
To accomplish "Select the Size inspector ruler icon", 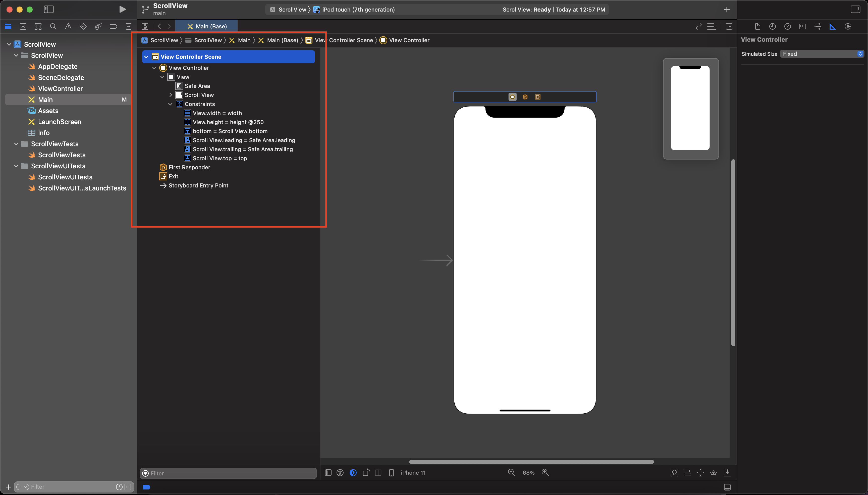I will click(x=832, y=26).
